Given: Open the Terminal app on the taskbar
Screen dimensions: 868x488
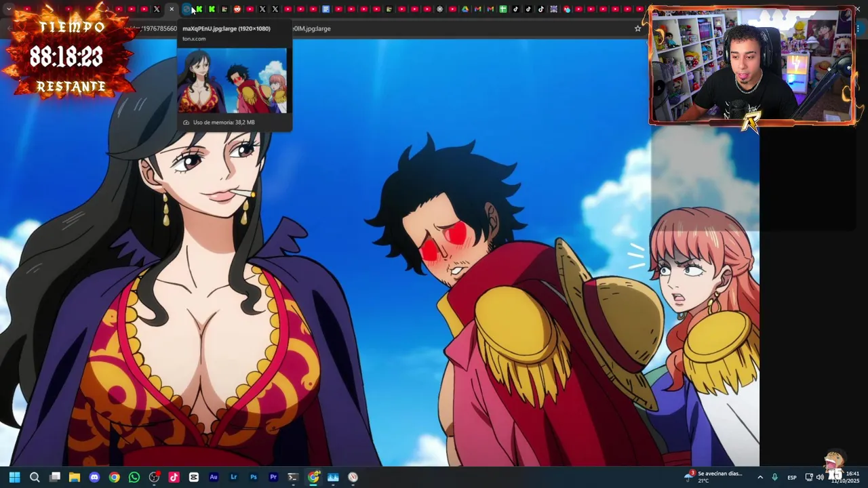Looking at the screenshot, I should click(x=293, y=477).
